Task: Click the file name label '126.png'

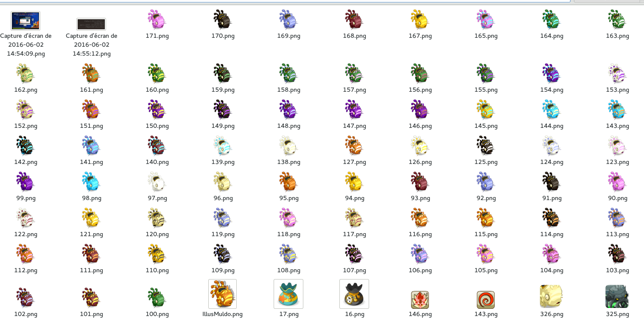Action: pos(420,162)
